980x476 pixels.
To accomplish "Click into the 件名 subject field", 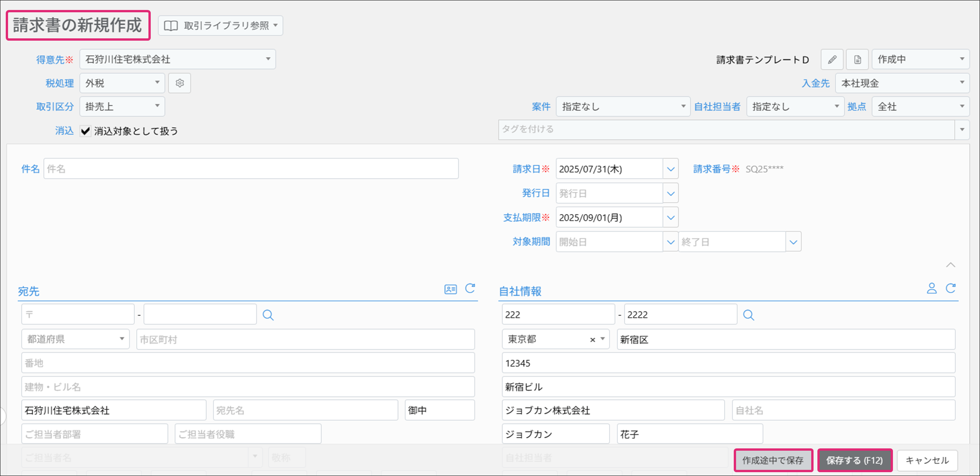I will coord(251,169).
